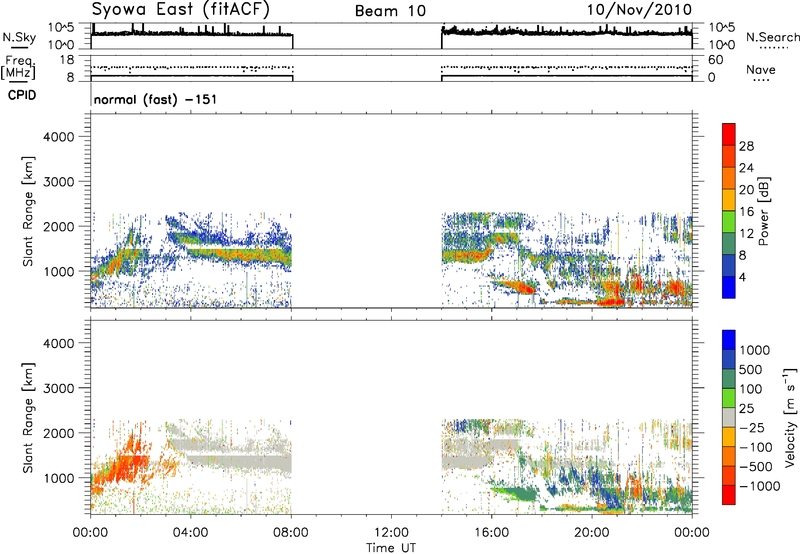The width and height of the screenshot is (800, 554).
Task: Click the '04:00' time axis tick label
Action: point(190,533)
